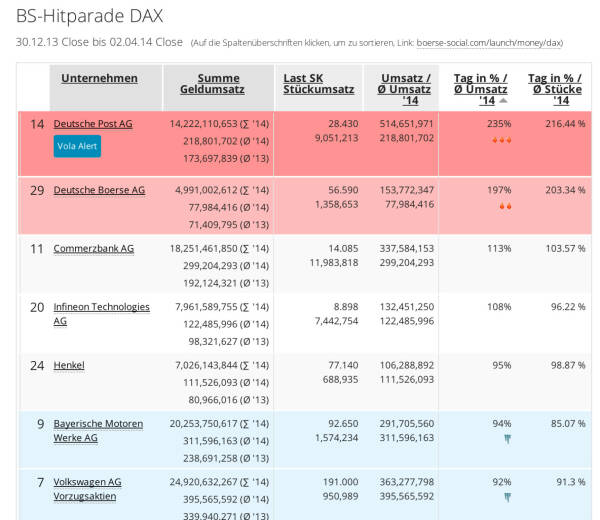Click the teal down marker in Volkswagen row
Viewport: 600px width, 520px height.
point(507,497)
